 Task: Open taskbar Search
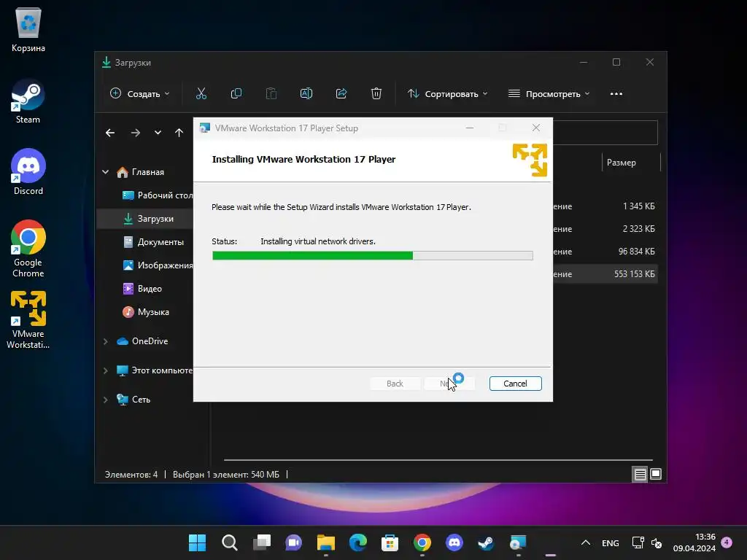[x=229, y=542]
